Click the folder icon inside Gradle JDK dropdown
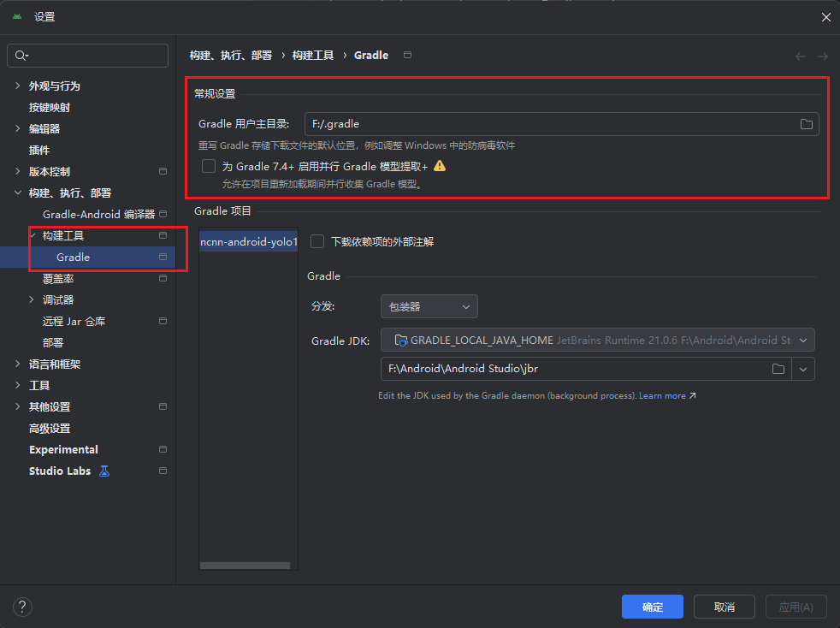The width and height of the screenshot is (840, 628). [400, 341]
